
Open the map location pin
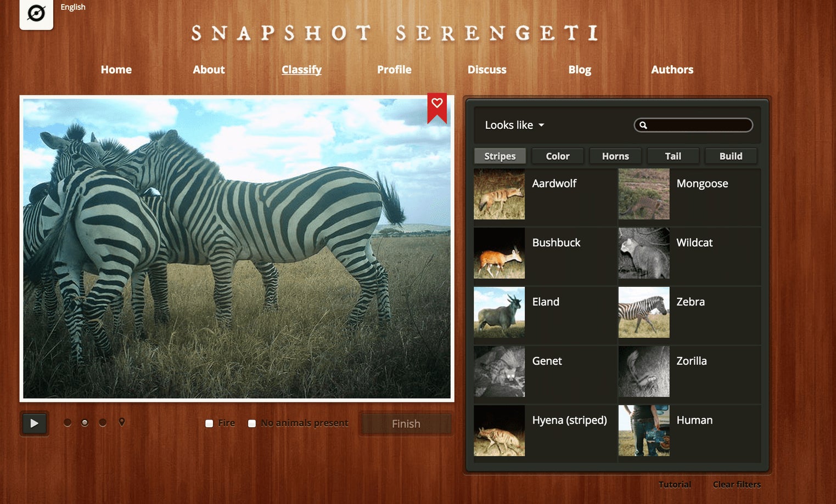click(122, 422)
